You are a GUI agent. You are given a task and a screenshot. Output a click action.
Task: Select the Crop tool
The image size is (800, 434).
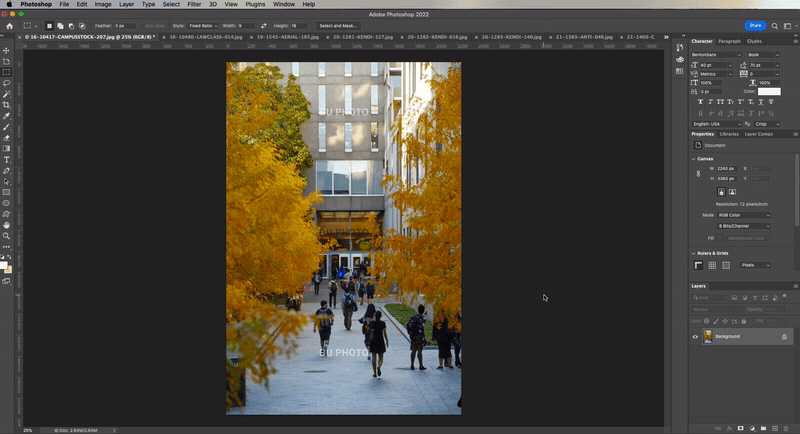(6, 105)
